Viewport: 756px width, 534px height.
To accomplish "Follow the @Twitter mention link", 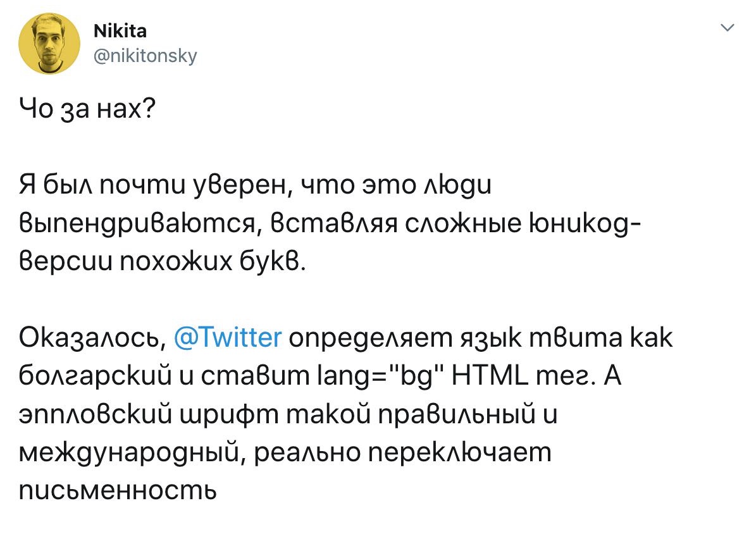I will [227, 339].
